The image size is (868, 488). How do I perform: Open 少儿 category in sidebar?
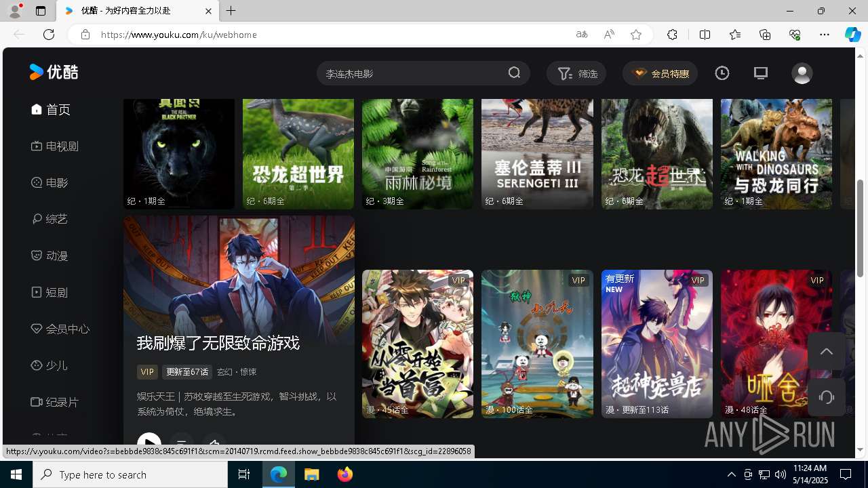point(50,366)
